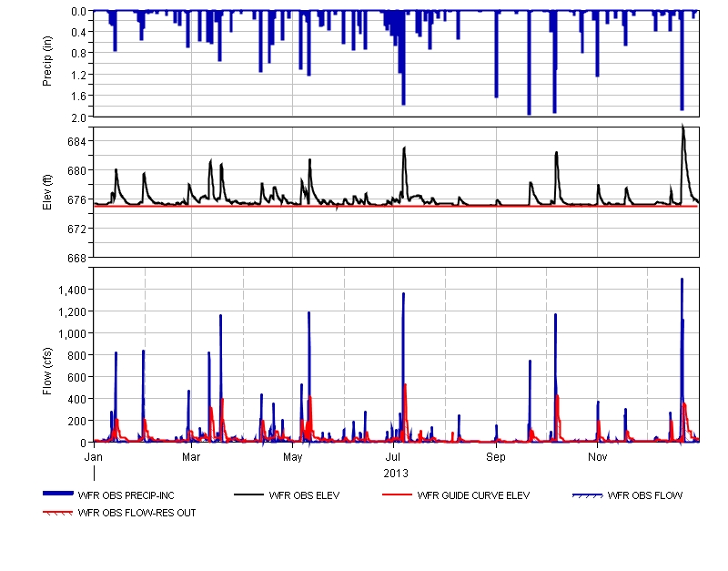
Task: Click the Nov tick label on time axis
Action: coord(598,457)
